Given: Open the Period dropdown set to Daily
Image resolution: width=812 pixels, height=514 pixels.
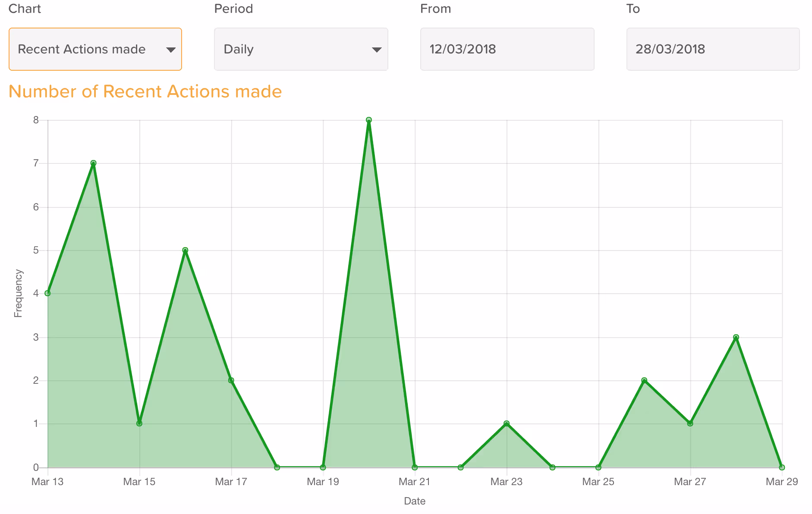Looking at the screenshot, I should pos(301,49).
